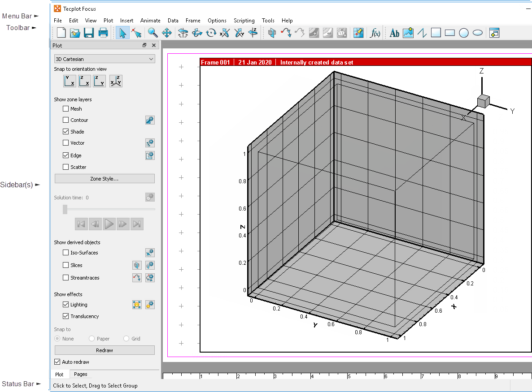Enable the Vector zone layer

coord(66,143)
